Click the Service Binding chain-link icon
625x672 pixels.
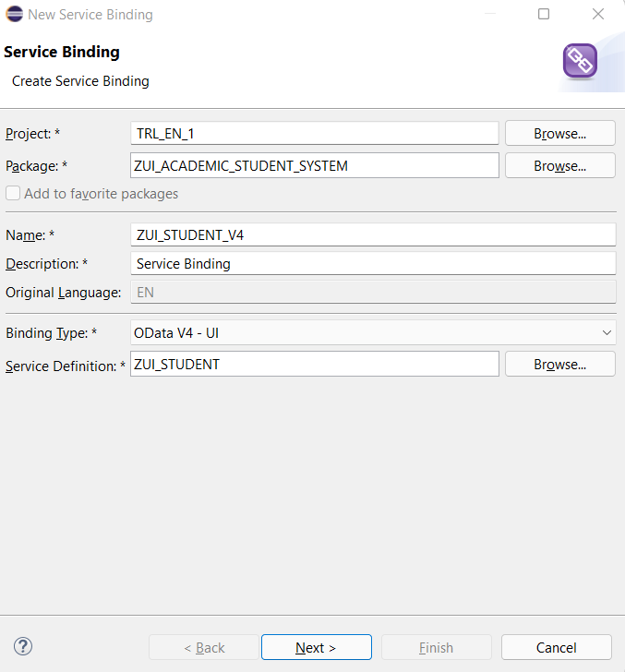(580, 61)
